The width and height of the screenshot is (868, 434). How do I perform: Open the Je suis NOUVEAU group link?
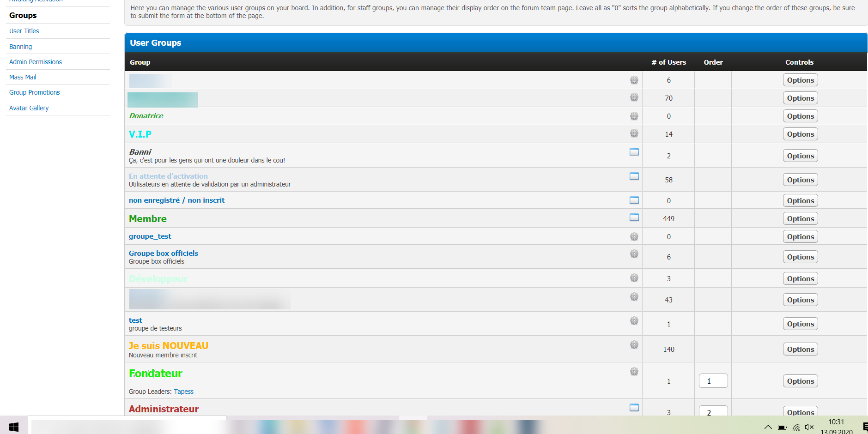pyautogui.click(x=169, y=346)
